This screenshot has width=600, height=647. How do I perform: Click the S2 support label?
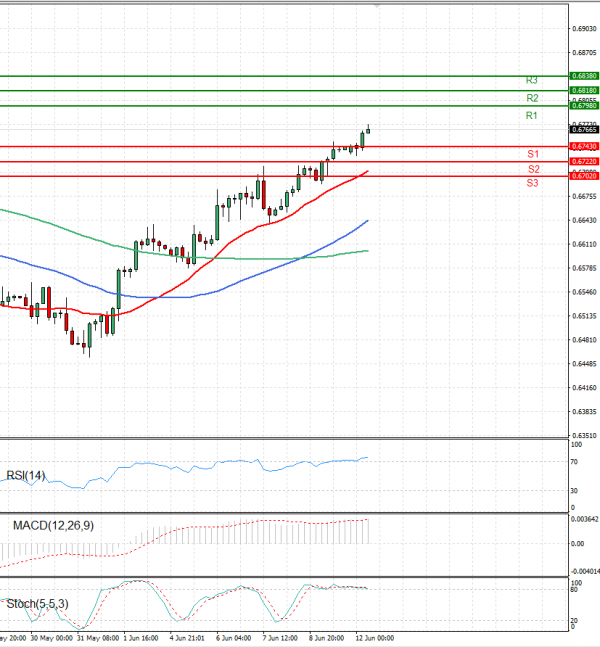pyautogui.click(x=534, y=169)
